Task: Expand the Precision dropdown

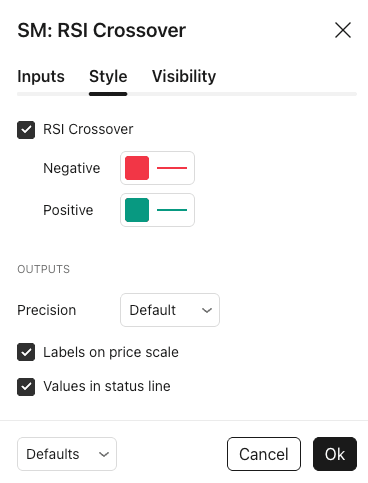Action: tap(170, 310)
